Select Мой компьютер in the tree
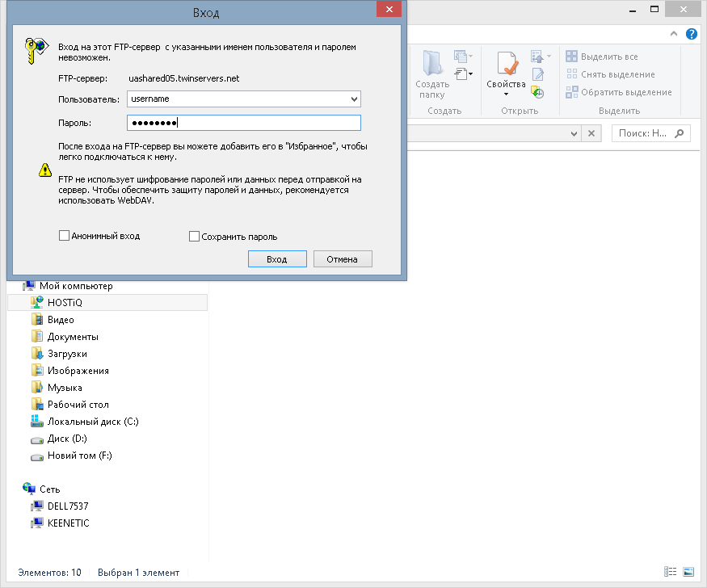 coord(68,286)
